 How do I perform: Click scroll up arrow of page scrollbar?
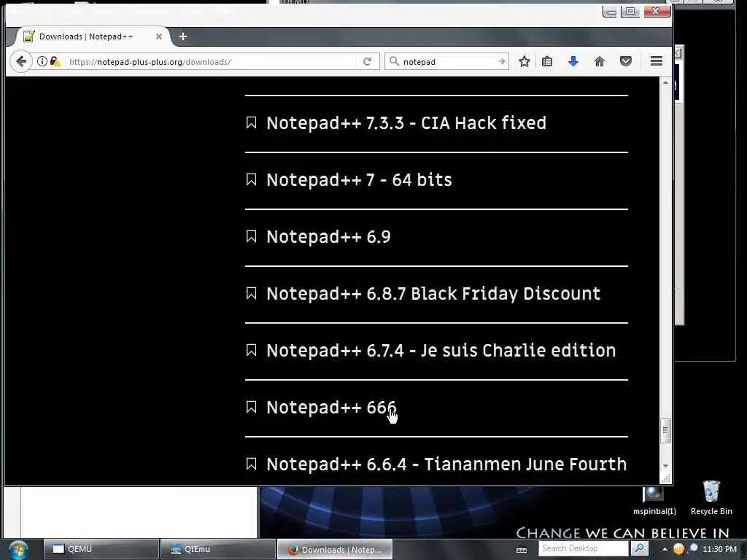point(665,83)
